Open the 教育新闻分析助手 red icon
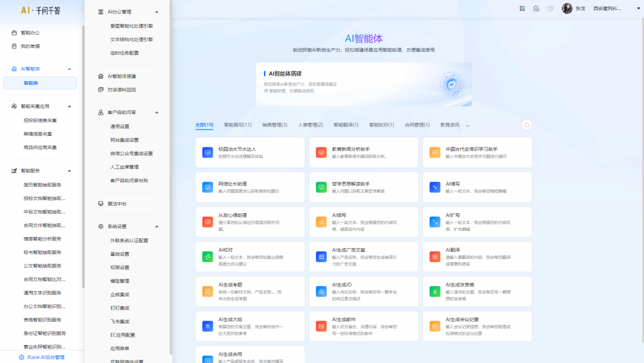The width and height of the screenshot is (644, 363). [x=321, y=152]
